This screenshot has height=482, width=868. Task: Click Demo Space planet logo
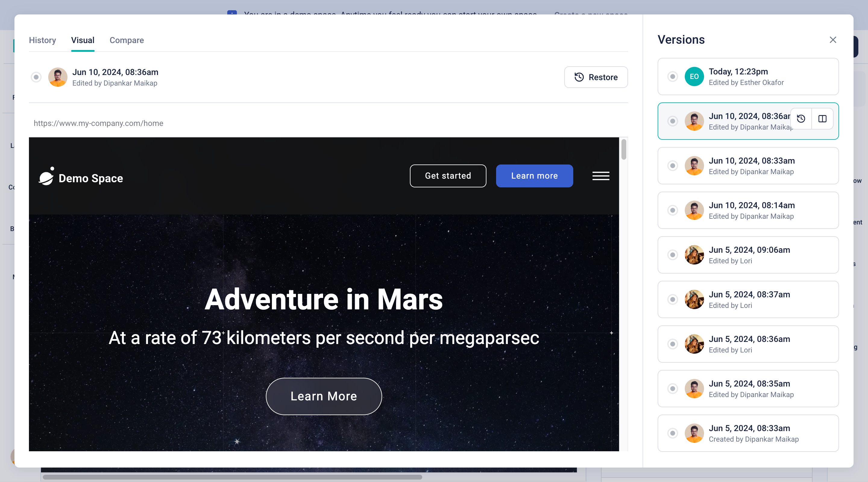click(46, 177)
